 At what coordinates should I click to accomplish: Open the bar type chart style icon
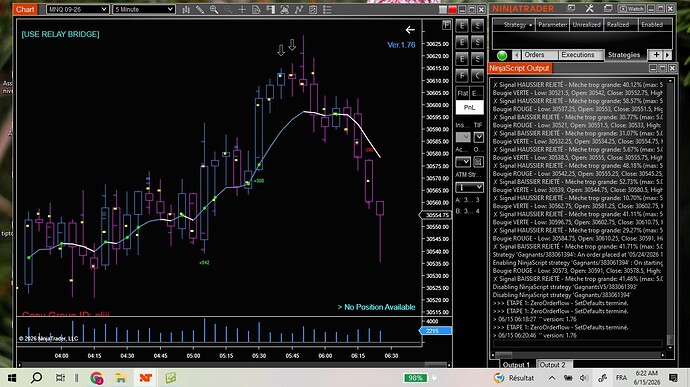[186, 9]
